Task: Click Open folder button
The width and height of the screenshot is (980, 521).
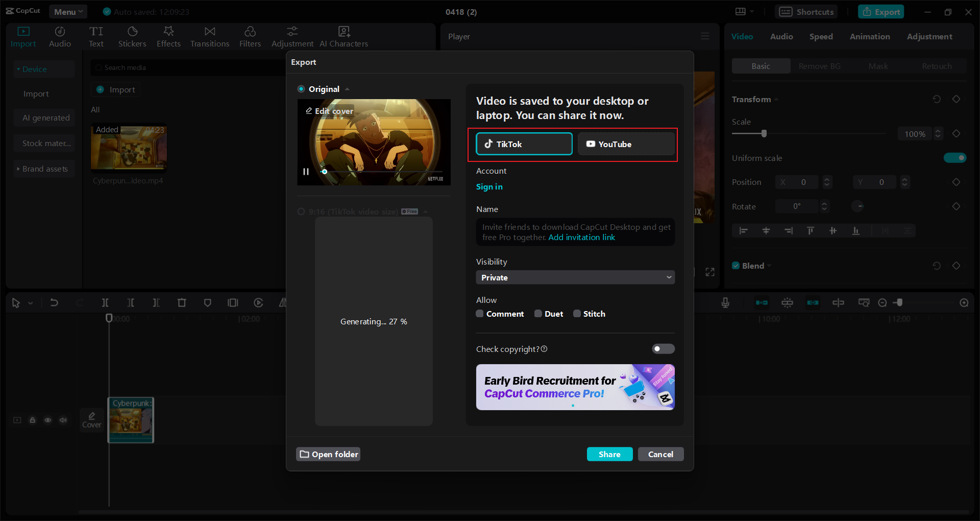Action: (328, 454)
